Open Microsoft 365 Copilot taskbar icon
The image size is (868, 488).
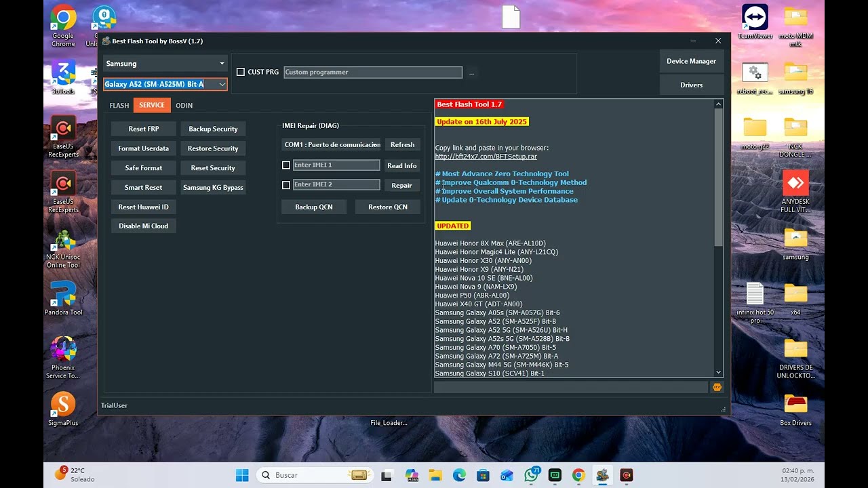411,475
